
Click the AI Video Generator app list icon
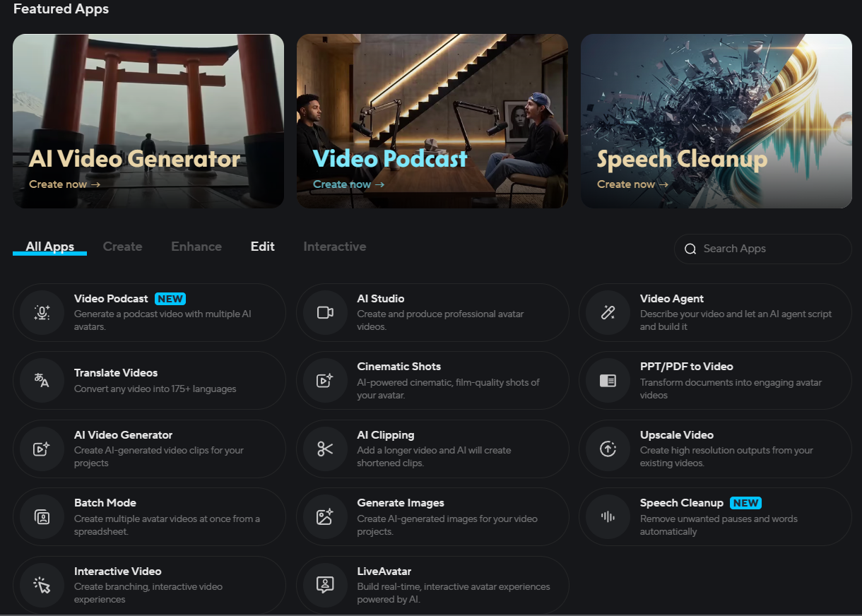(42, 449)
